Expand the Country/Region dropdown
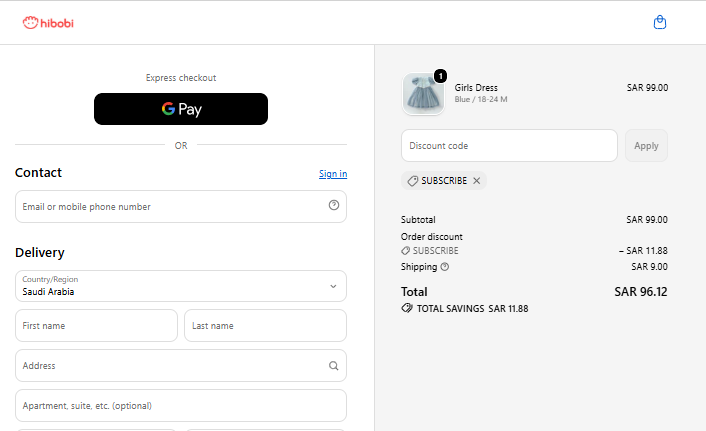The height and width of the screenshot is (431, 706). pos(181,286)
